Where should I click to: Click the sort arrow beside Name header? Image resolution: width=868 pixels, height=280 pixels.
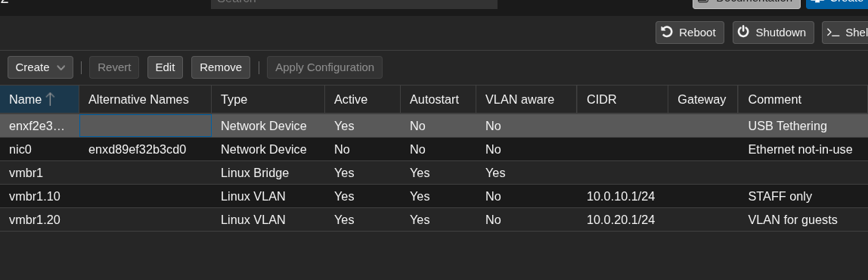(x=50, y=99)
